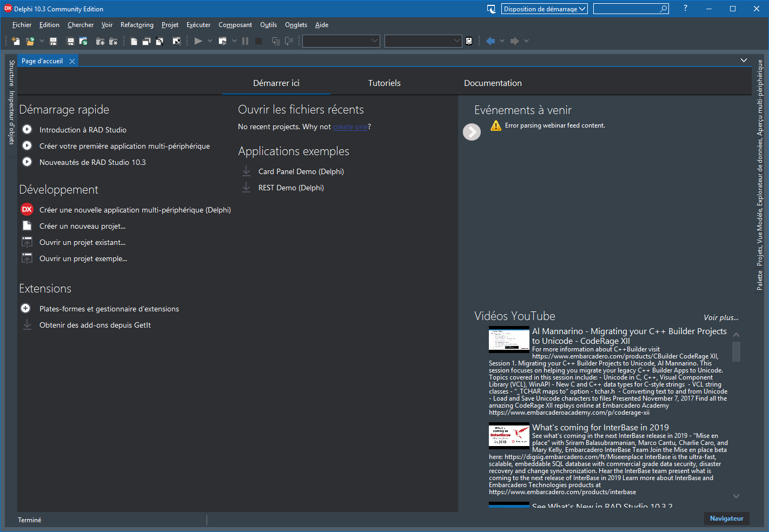The image size is (769, 532).
Task: Click the Desktop layout icon in title bar
Action: click(x=491, y=9)
